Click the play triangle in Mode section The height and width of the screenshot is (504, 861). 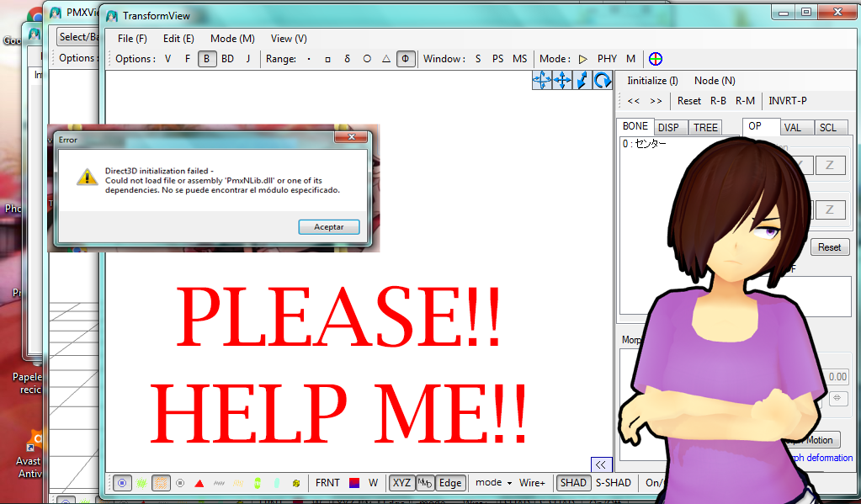[x=583, y=59]
